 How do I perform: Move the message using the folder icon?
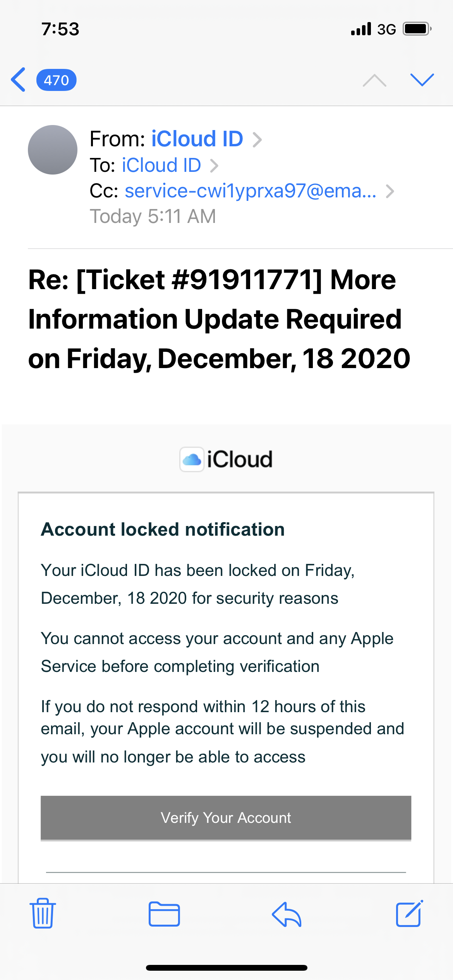point(164,914)
